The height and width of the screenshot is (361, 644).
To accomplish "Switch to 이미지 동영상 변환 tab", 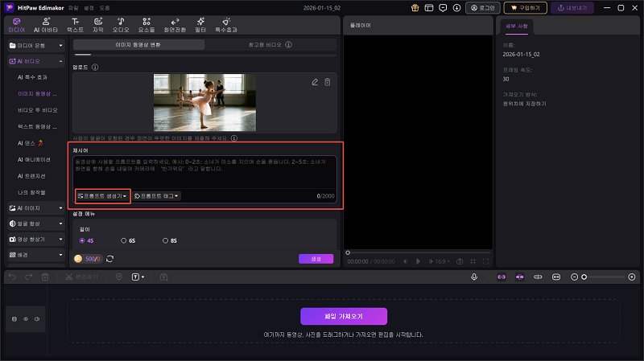I will coord(138,45).
